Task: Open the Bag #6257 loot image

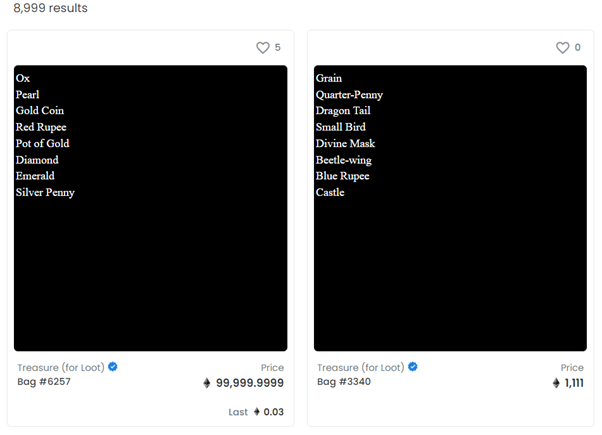Action: pos(150,208)
